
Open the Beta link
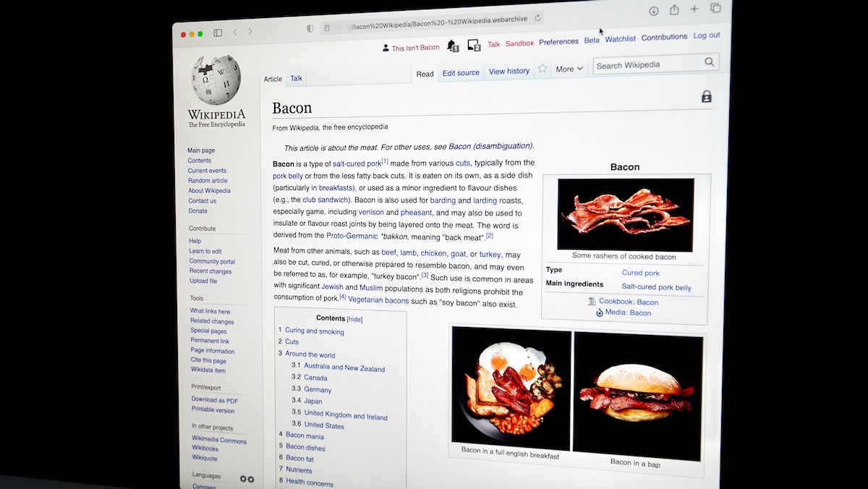pyautogui.click(x=592, y=41)
